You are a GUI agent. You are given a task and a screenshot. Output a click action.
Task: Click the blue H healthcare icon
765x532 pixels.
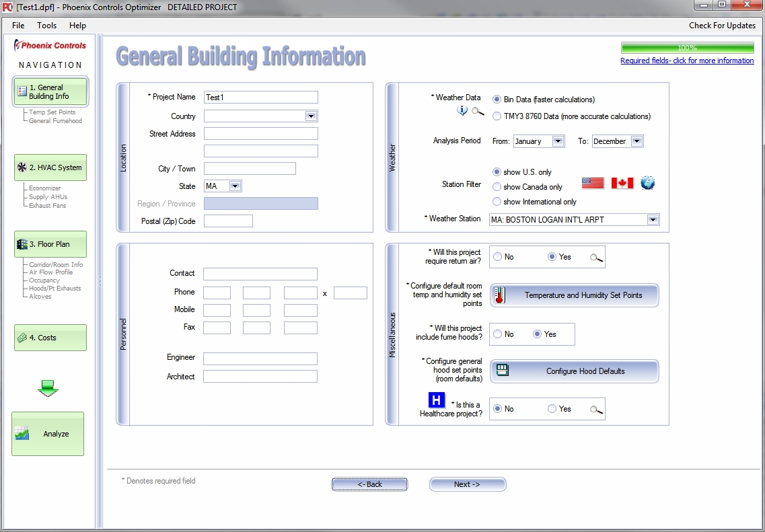point(437,400)
